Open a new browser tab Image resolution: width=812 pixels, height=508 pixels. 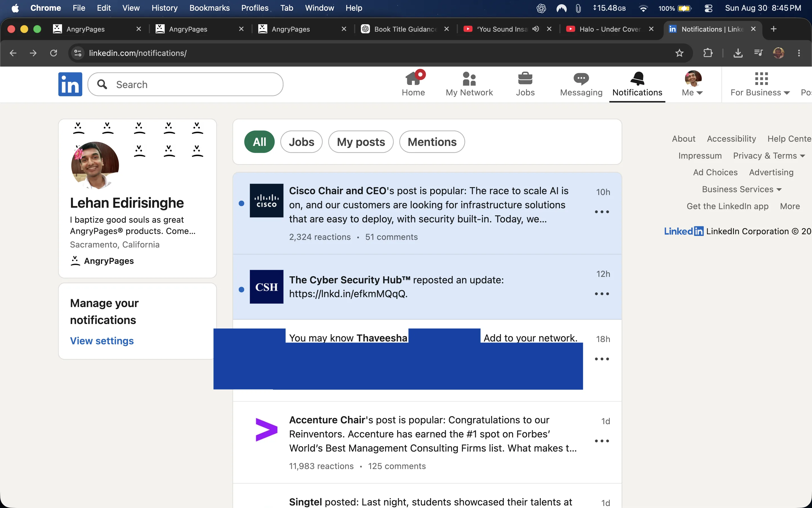(774, 29)
